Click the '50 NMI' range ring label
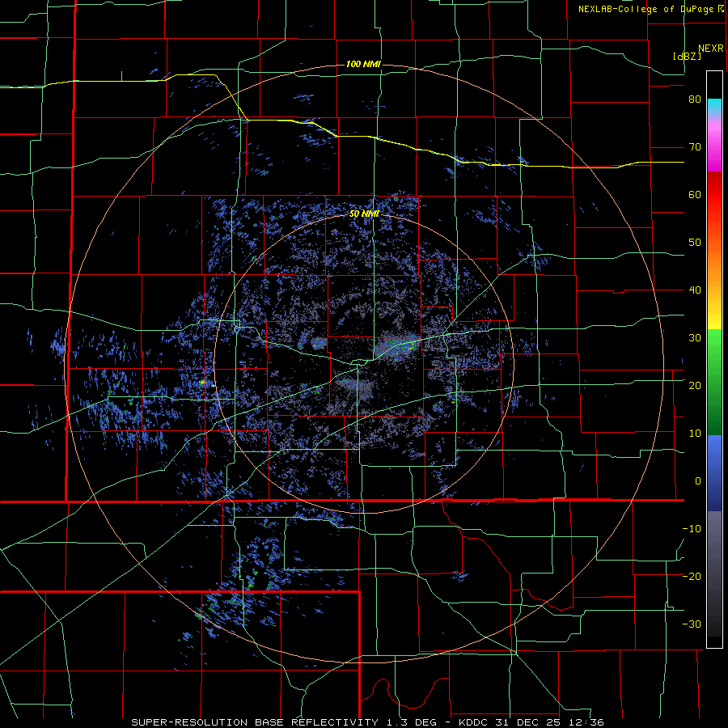This screenshot has width=728, height=728. click(364, 214)
